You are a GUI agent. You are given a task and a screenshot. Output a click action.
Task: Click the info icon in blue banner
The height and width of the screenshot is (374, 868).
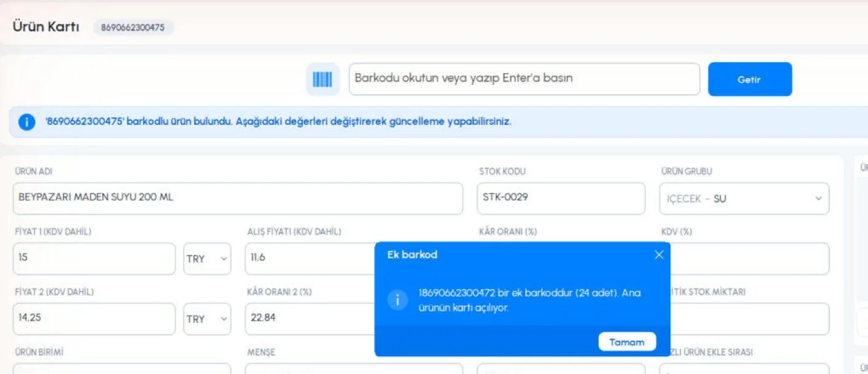(26, 122)
